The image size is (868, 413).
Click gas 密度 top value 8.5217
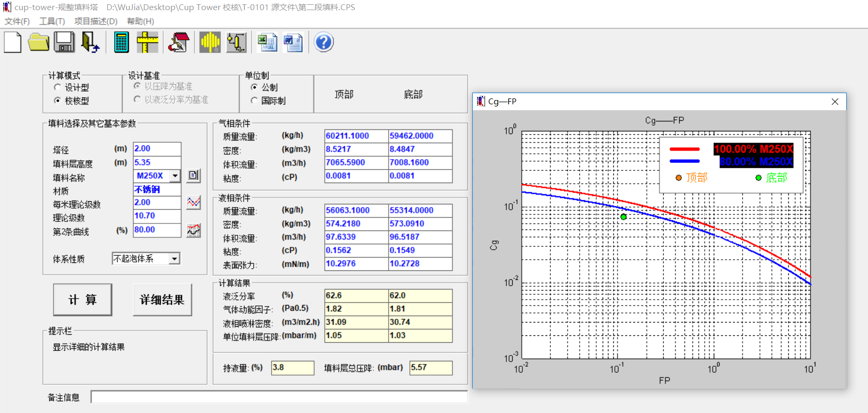click(x=356, y=149)
